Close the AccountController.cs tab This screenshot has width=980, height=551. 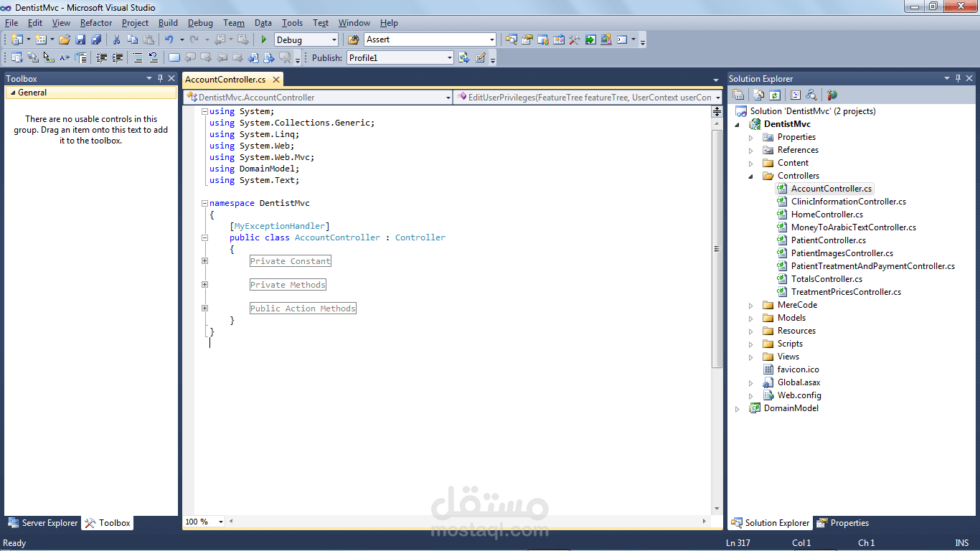click(275, 80)
